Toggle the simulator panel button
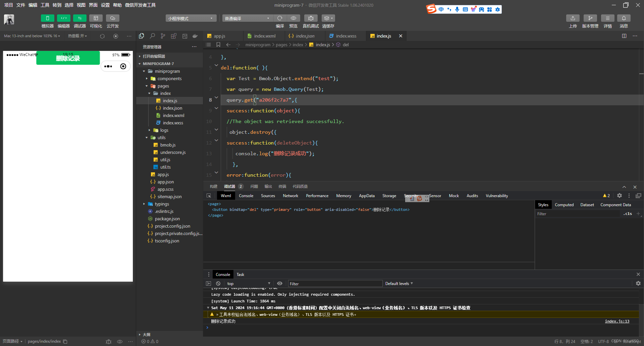 (47, 18)
